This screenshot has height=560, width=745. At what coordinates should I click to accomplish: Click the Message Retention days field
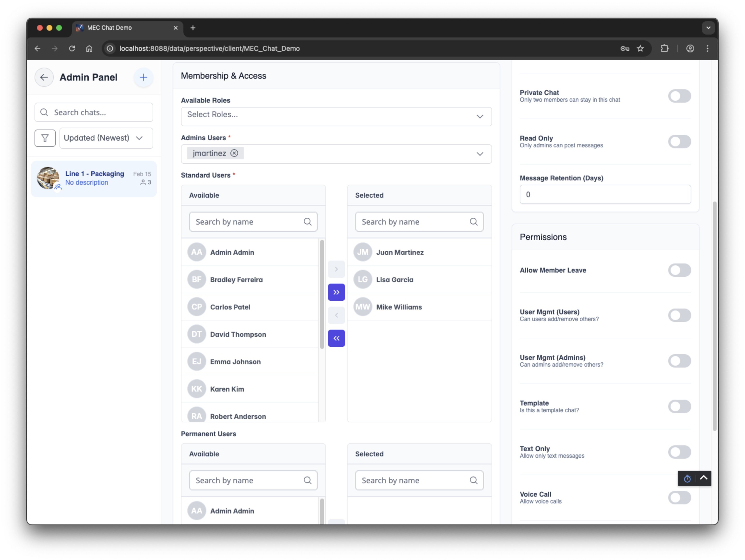605,194
